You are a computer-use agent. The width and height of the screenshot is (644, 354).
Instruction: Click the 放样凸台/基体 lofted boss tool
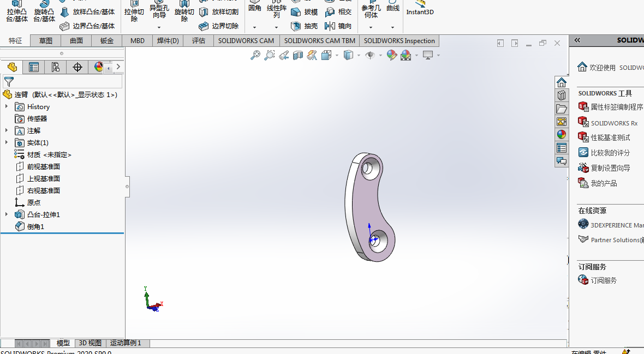[x=87, y=12]
